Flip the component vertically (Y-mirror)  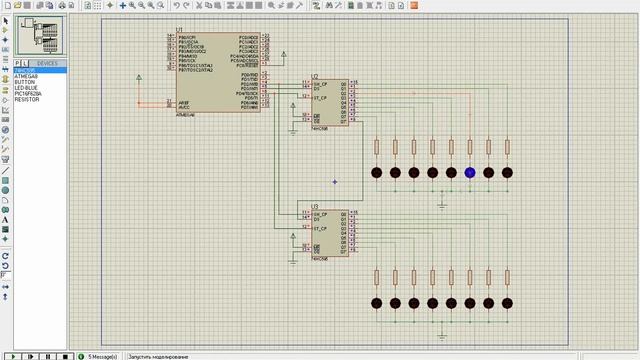[x=5, y=297]
